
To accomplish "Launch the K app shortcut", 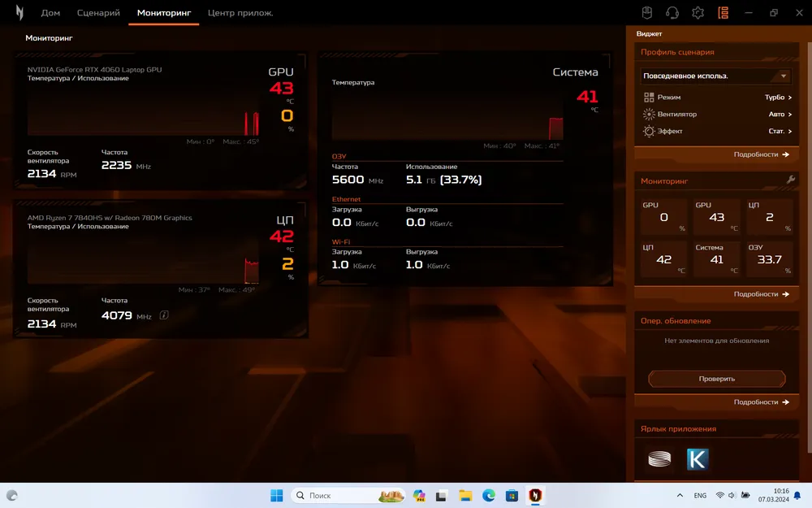I will click(698, 458).
